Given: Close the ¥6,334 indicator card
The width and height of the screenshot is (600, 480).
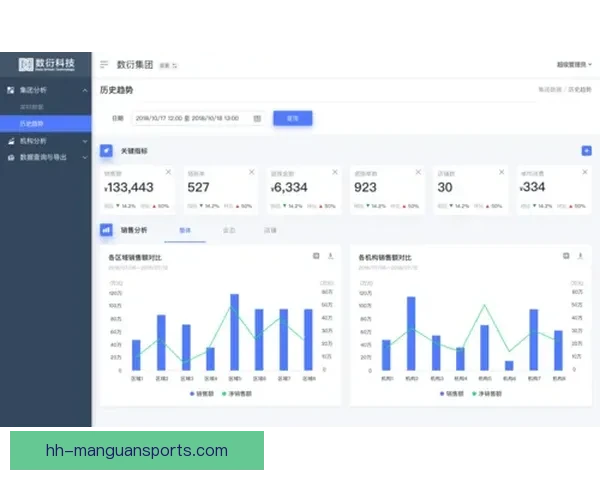Looking at the screenshot, I should (335, 172).
